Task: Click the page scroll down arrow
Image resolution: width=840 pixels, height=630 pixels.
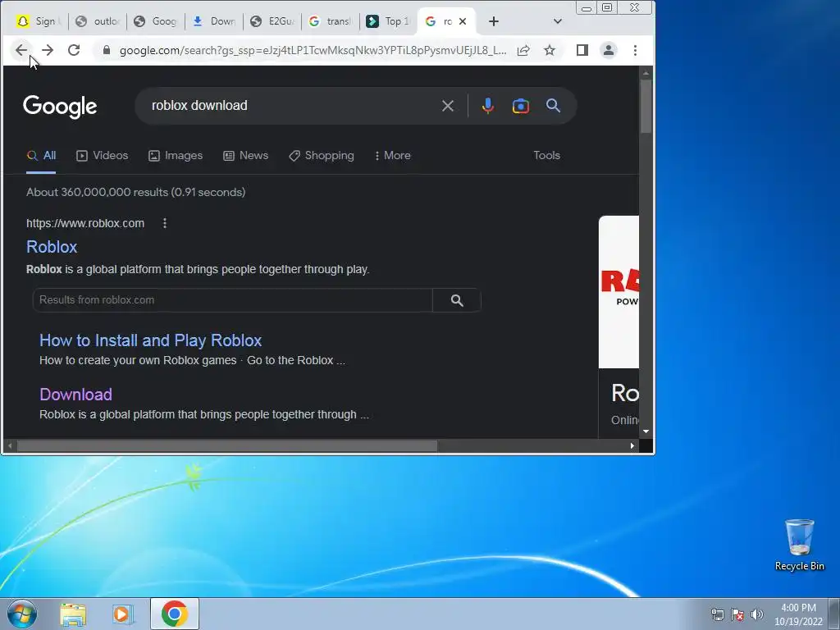Action: point(646,431)
